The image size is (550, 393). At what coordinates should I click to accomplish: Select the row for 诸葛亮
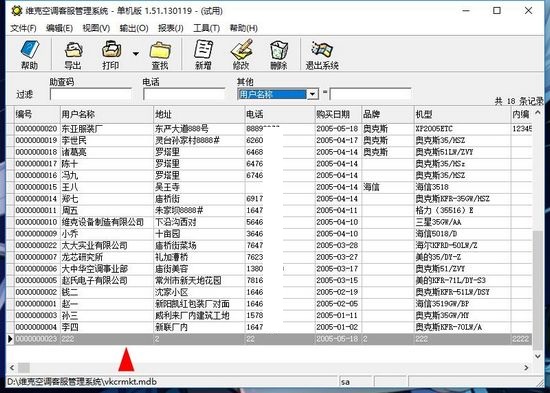(273, 152)
